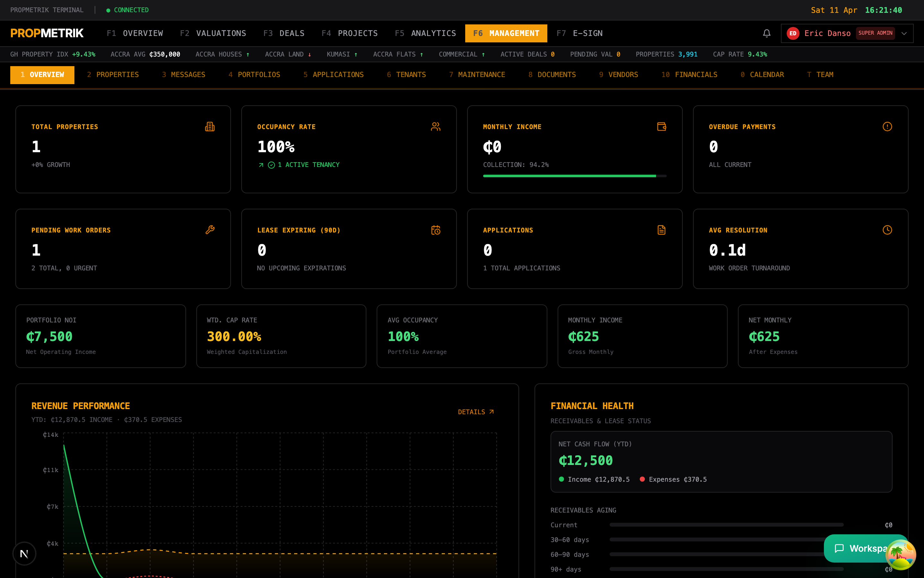Click the palm tree round icon
The height and width of the screenshot is (578, 924).
[x=900, y=554]
